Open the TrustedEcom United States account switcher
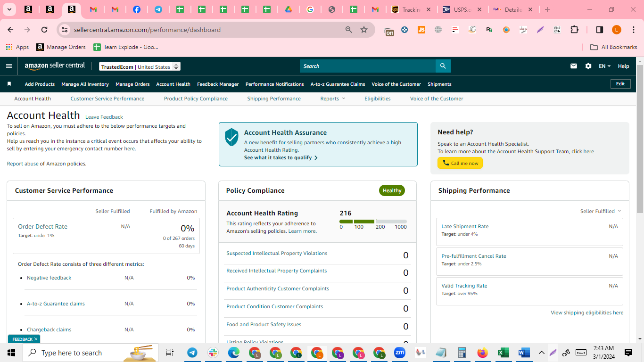 pos(140,66)
